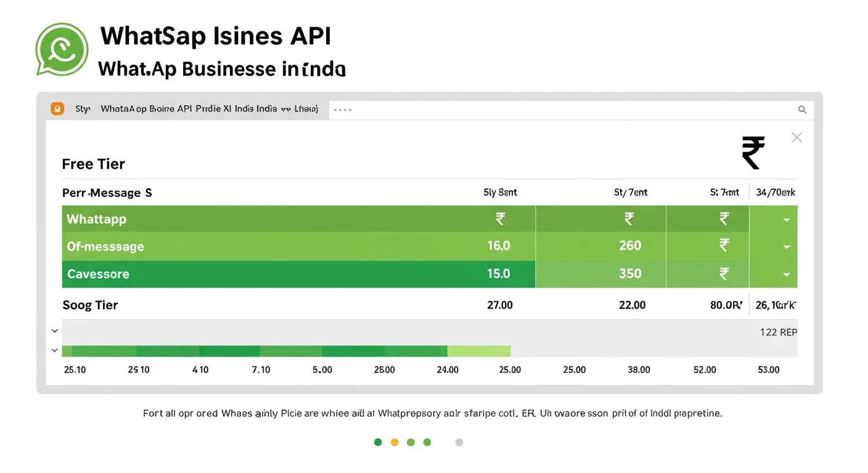The width and height of the screenshot is (868, 473).
Task: Click the 22.00 value in Soog Tier row
Action: tap(633, 305)
